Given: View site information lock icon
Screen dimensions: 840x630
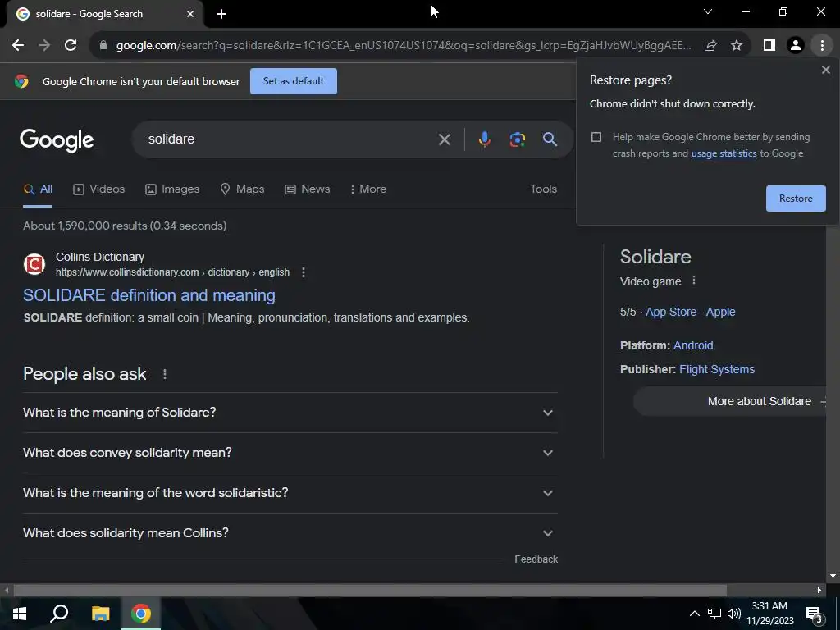Looking at the screenshot, I should coord(103,46).
